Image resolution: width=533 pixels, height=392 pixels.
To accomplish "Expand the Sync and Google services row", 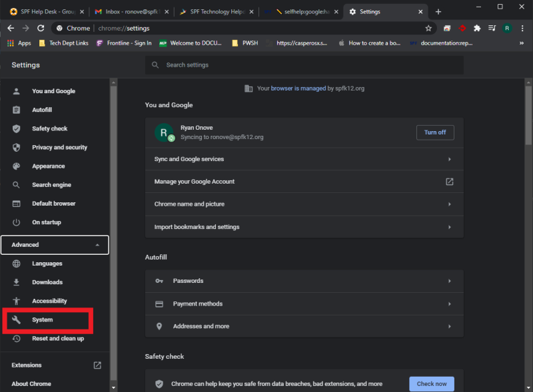I will [x=304, y=158].
